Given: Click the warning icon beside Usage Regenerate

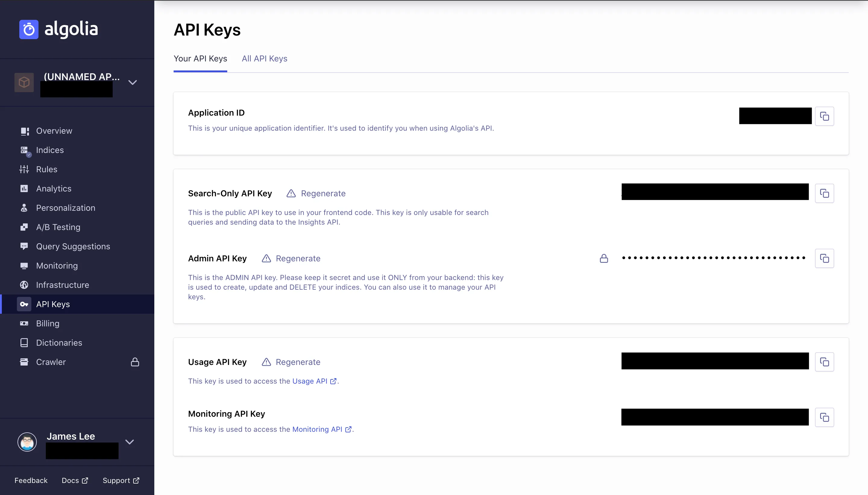Looking at the screenshot, I should [x=266, y=362].
